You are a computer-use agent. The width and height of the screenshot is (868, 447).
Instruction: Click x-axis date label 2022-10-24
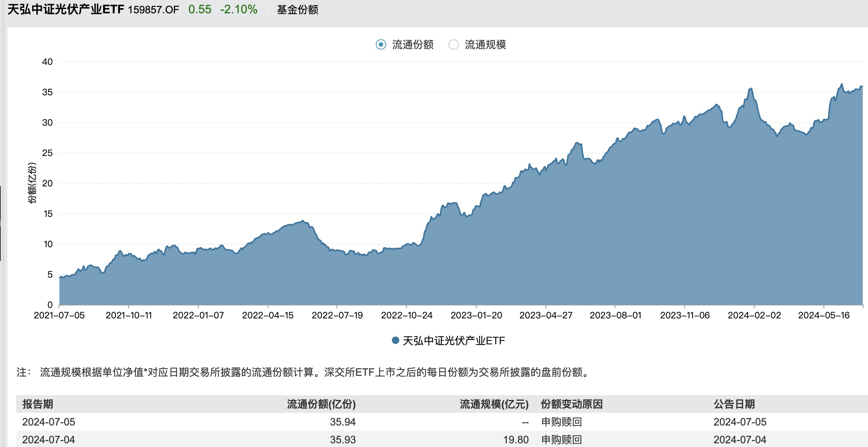407,315
